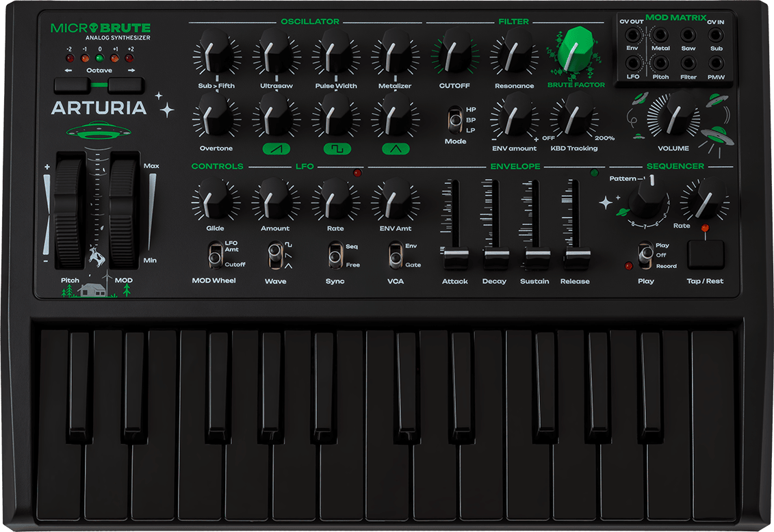The height and width of the screenshot is (532, 774).
Task: Flip the sequencer Play/Off/Record switch
Action: tap(645, 255)
